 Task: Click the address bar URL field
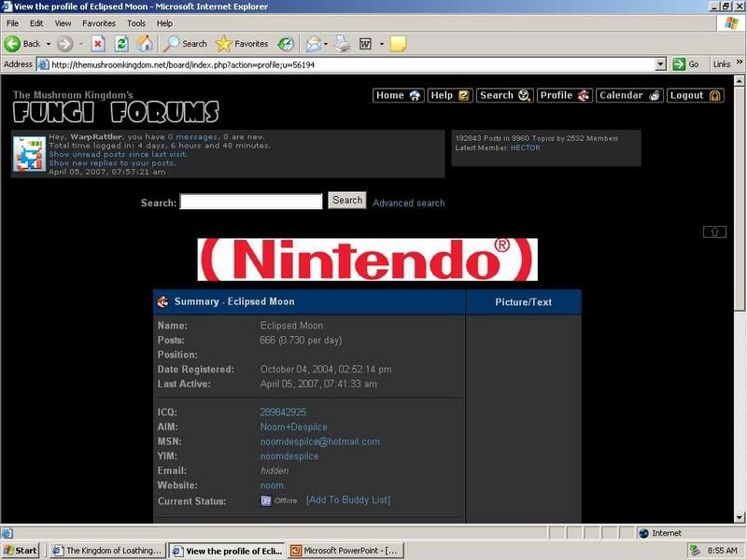[352, 64]
